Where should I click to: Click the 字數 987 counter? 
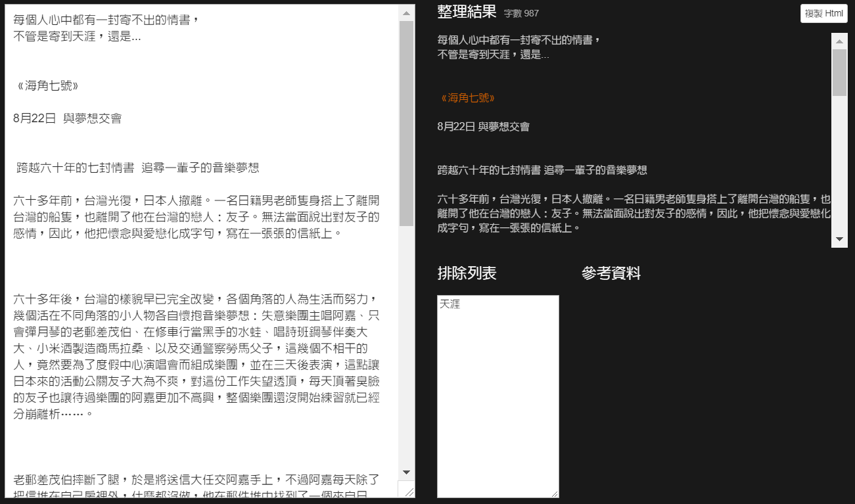pyautogui.click(x=521, y=13)
